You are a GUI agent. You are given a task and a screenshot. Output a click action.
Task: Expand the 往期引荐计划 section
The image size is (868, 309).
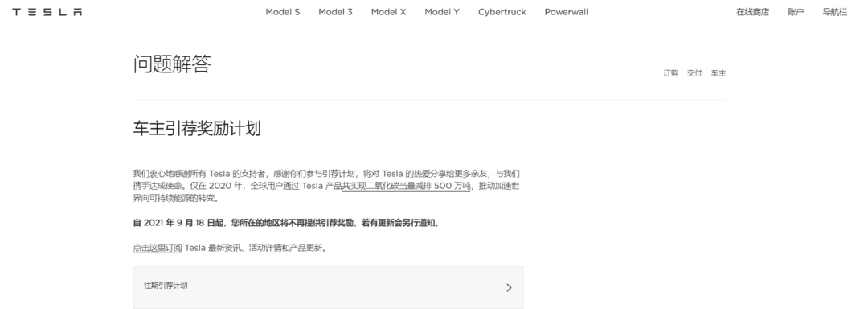click(328, 287)
